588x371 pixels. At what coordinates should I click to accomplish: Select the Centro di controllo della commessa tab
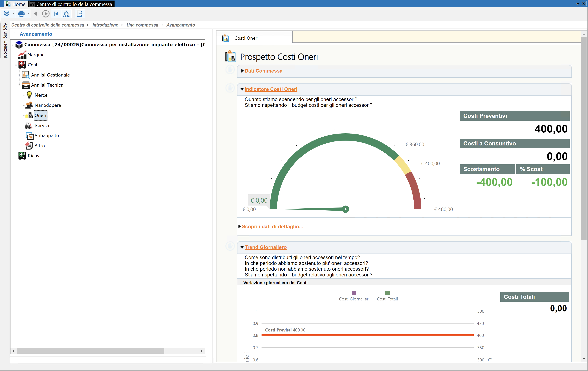tap(72, 4)
